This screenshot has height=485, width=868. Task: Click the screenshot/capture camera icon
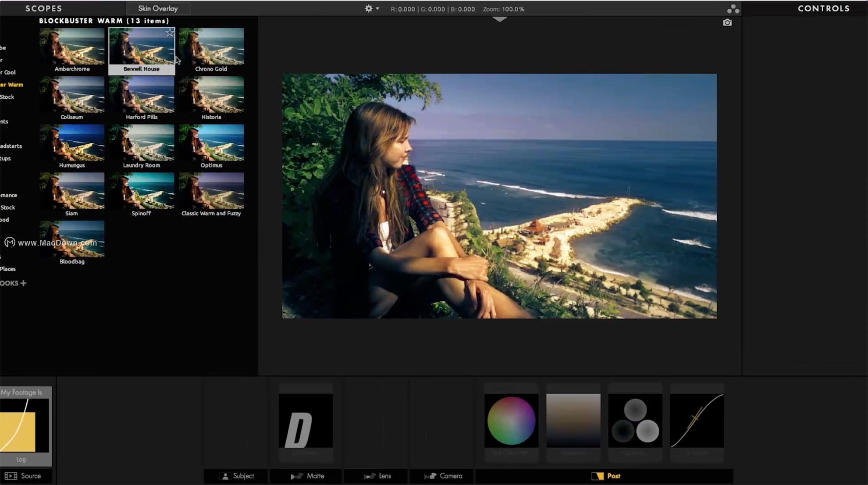coord(727,21)
